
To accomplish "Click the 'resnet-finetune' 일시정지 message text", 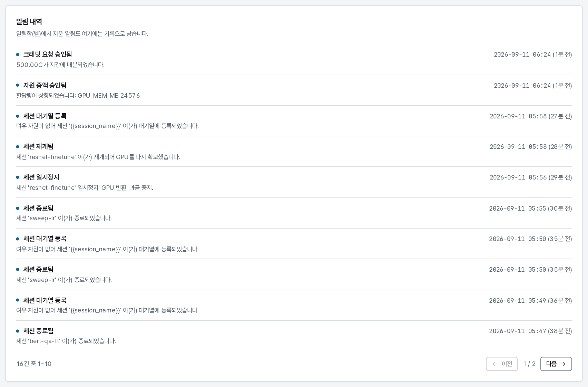I will pyautogui.click(x=85, y=188).
